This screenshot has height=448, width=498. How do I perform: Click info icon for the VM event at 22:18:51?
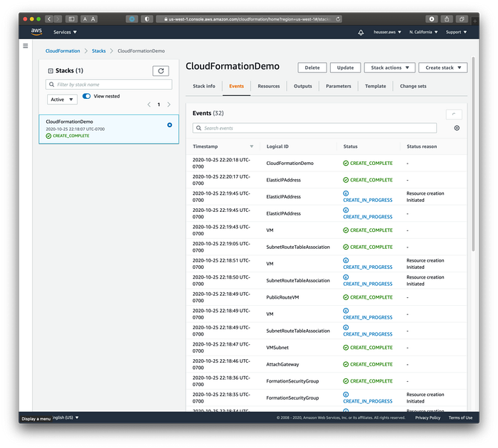(x=346, y=260)
